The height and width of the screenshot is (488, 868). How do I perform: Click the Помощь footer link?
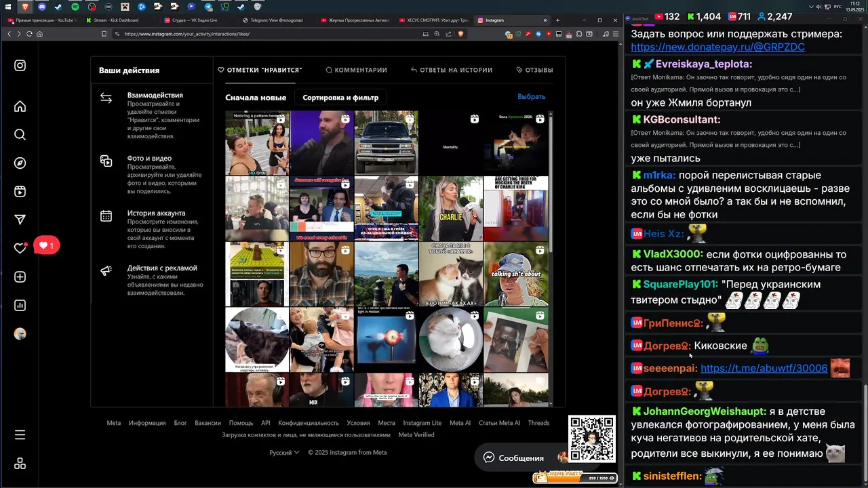click(241, 423)
